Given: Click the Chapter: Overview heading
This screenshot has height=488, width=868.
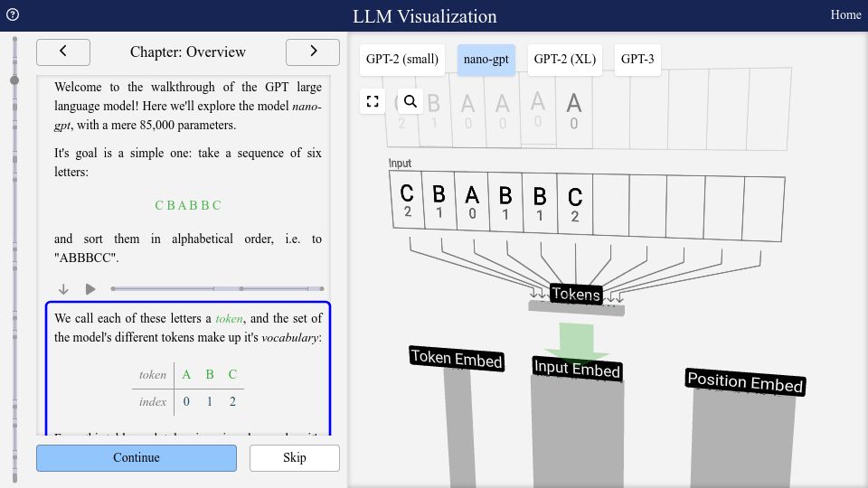Looking at the screenshot, I should tap(188, 52).
